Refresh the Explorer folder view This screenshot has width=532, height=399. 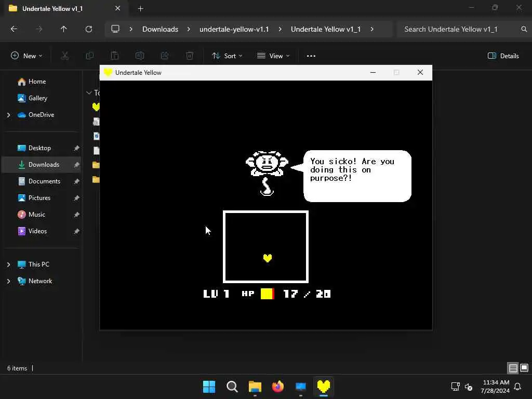(89, 29)
